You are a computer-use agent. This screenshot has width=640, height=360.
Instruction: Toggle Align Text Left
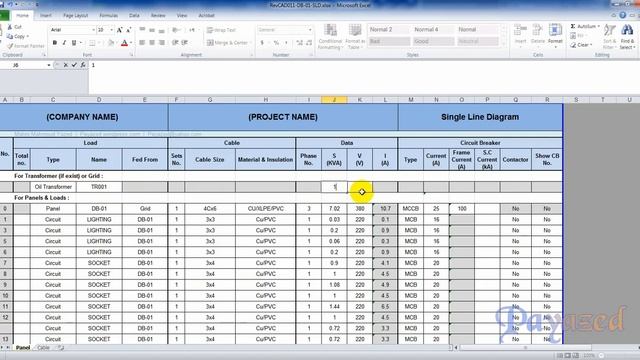142,42
